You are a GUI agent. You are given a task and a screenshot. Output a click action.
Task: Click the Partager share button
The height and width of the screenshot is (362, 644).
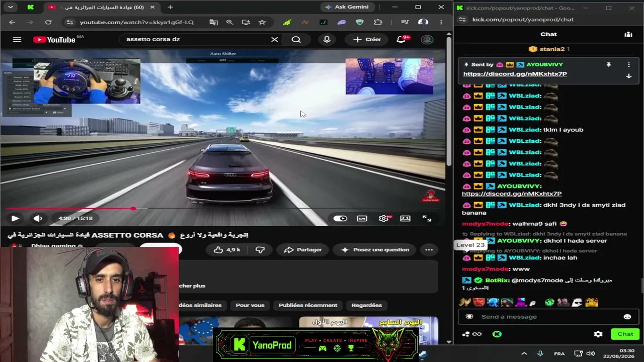coord(303,249)
